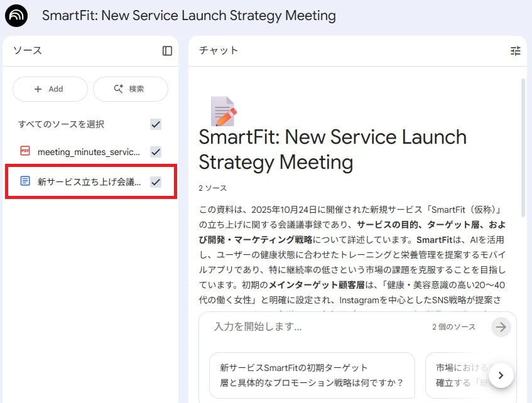This screenshot has width=532, height=403.
Task: Click the right chevron to see more suggestions
Action: [501, 375]
